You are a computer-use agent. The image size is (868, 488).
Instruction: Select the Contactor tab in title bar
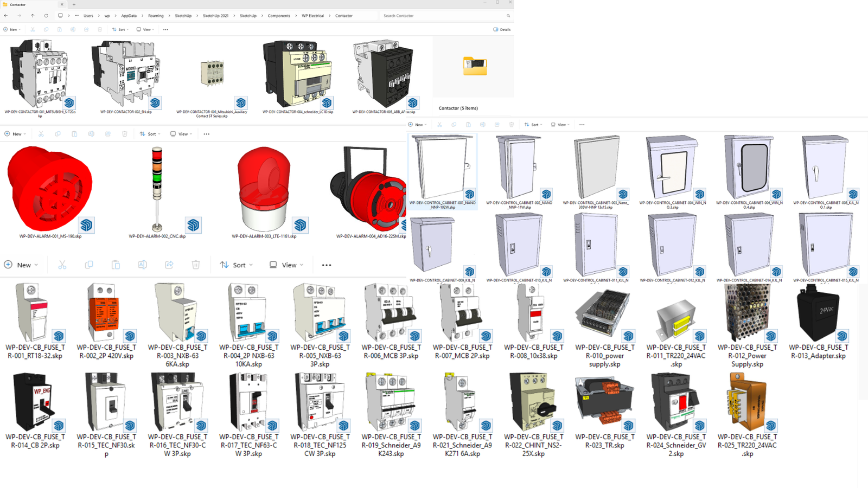(33, 4)
